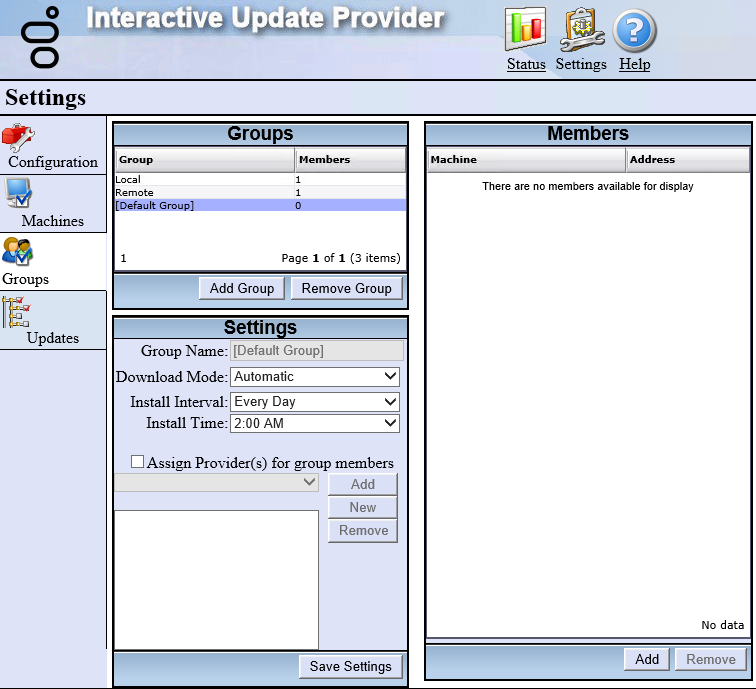This screenshot has height=689, width=756.
Task: Click Add button in Members panel
Action: (x=647, y=659)
